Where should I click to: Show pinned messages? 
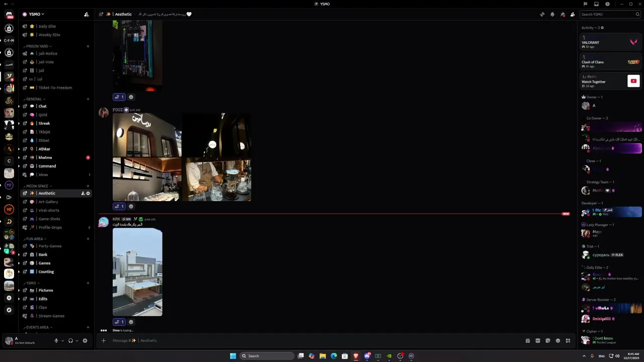coord(562,14)
